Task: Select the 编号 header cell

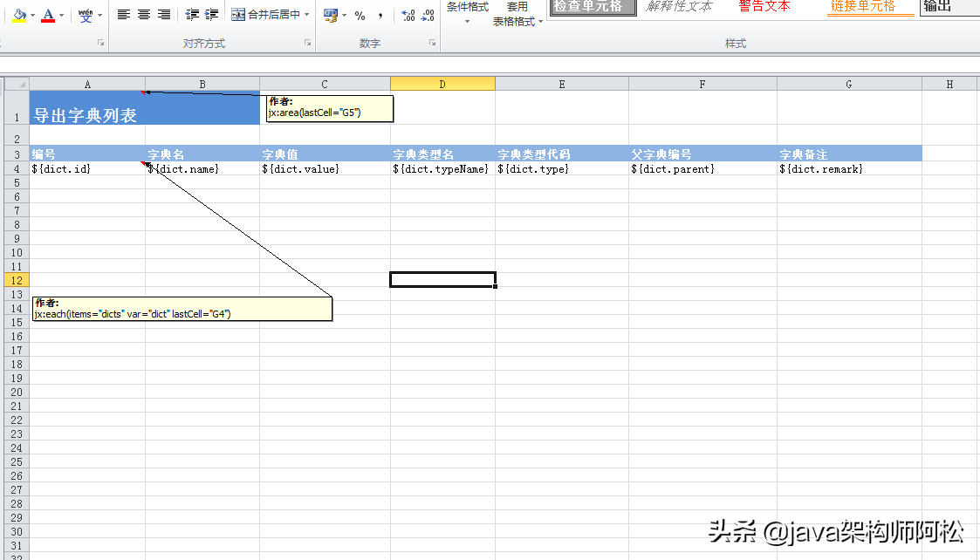Action: pyautogui.click(x=87, y=154)
